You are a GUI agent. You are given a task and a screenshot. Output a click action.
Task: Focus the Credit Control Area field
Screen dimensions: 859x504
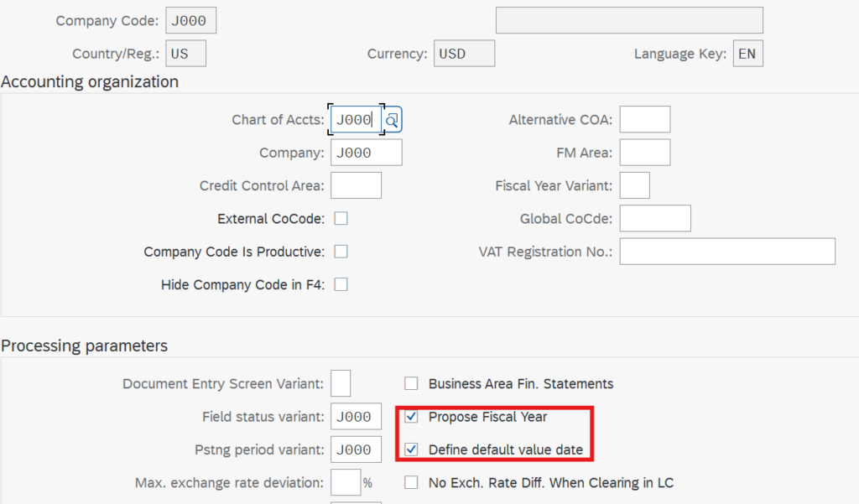click(357, 185)
